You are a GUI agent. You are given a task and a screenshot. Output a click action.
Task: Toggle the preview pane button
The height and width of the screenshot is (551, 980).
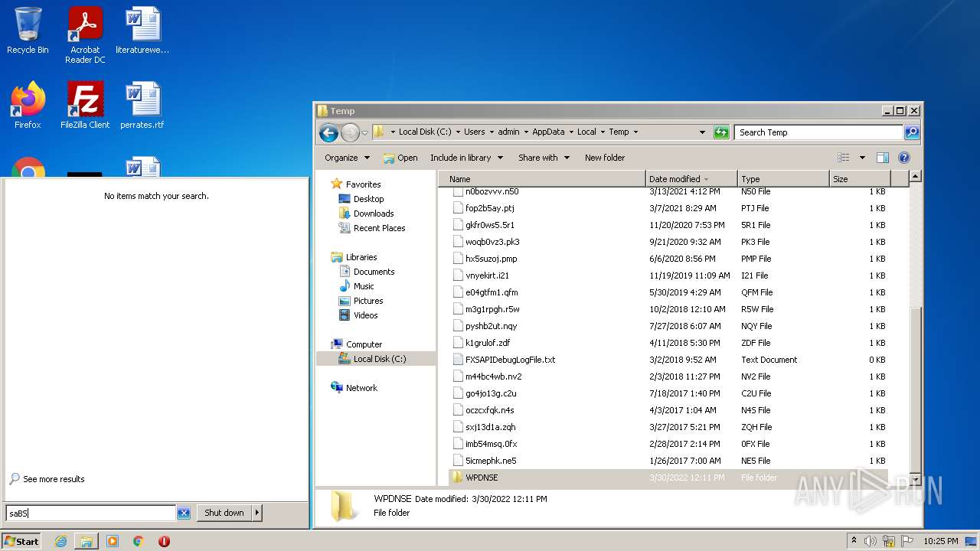coord(883,158)
